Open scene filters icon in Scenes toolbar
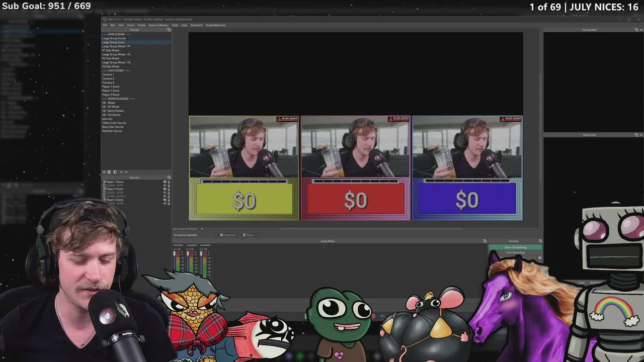This screenshot has height=362, width=644. [115, 172]
